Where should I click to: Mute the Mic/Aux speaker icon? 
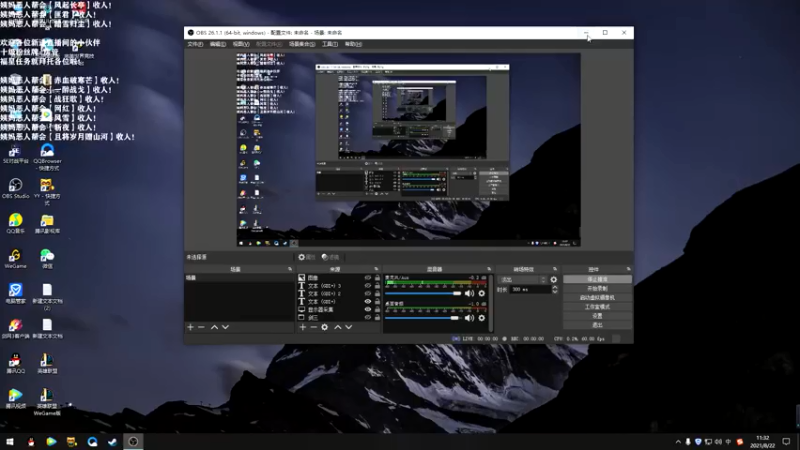point(469,293)
